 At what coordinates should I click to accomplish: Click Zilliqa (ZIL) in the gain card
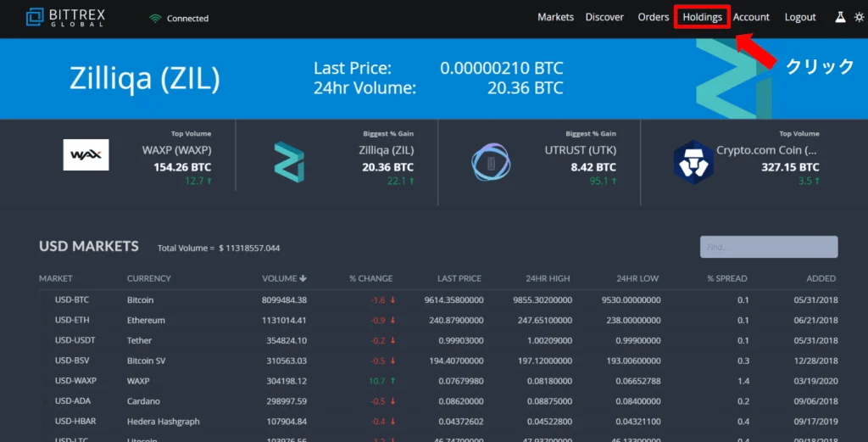coord(386,150)
